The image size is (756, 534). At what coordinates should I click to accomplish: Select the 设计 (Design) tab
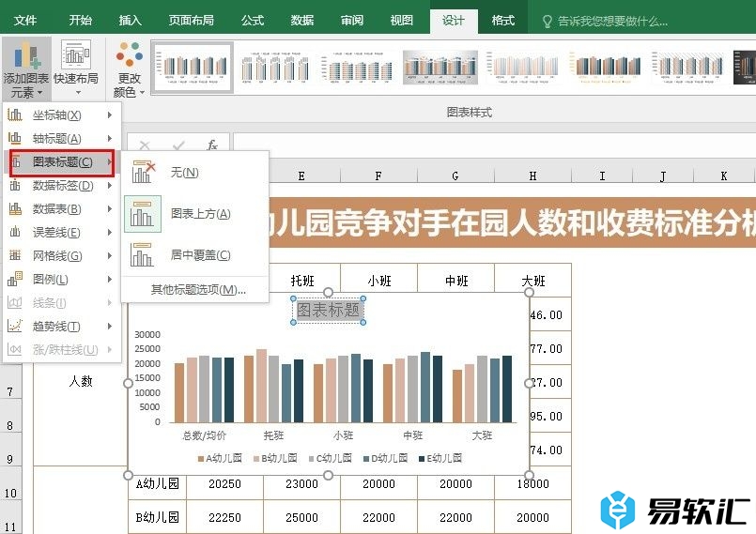click(454, 21)
